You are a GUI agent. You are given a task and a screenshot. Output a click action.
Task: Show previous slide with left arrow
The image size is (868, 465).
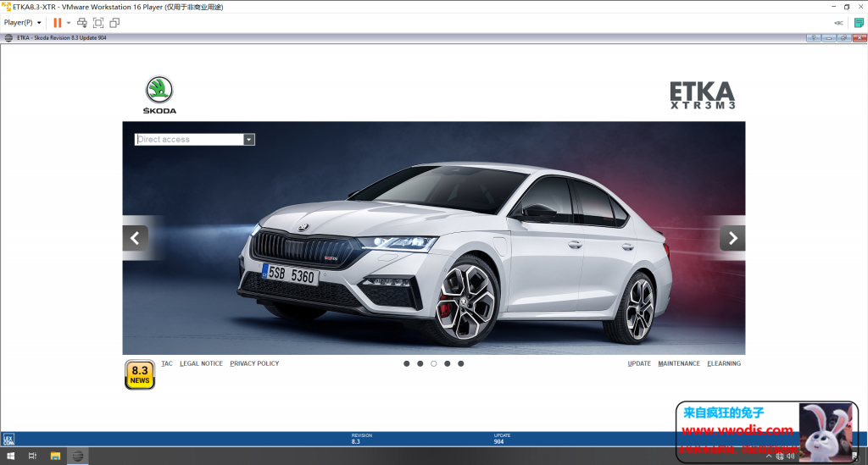pos(135,238)
